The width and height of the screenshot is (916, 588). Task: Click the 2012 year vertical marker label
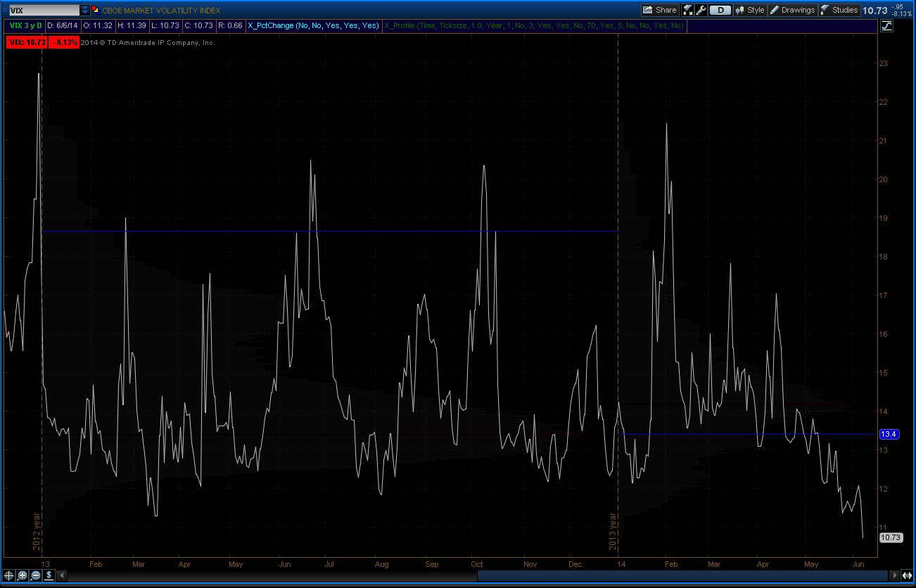click(37, 532)
